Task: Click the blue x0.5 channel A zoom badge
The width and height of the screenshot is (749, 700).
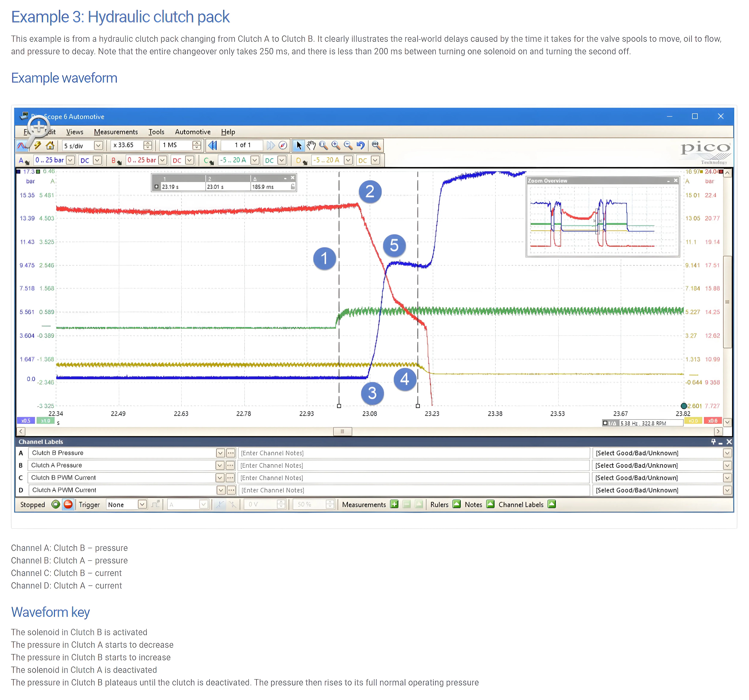Action: (26, 420)
